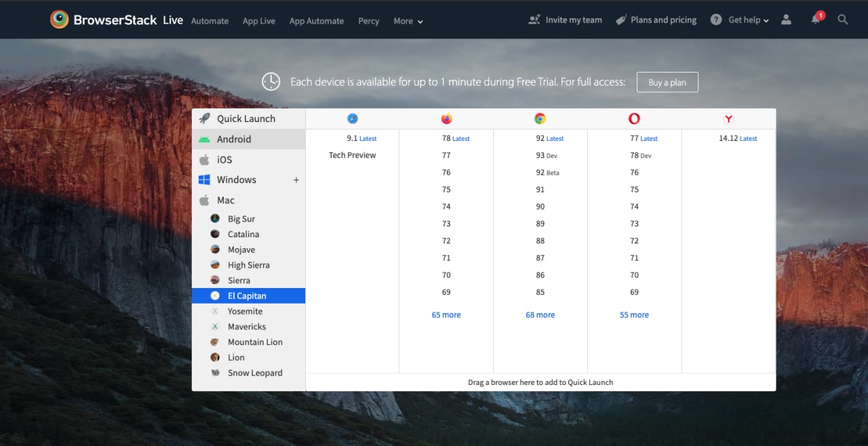Open the More dropdown menu
Image resolution: width=868 pixels, height=446 pixels.
[x=408, y=21]
